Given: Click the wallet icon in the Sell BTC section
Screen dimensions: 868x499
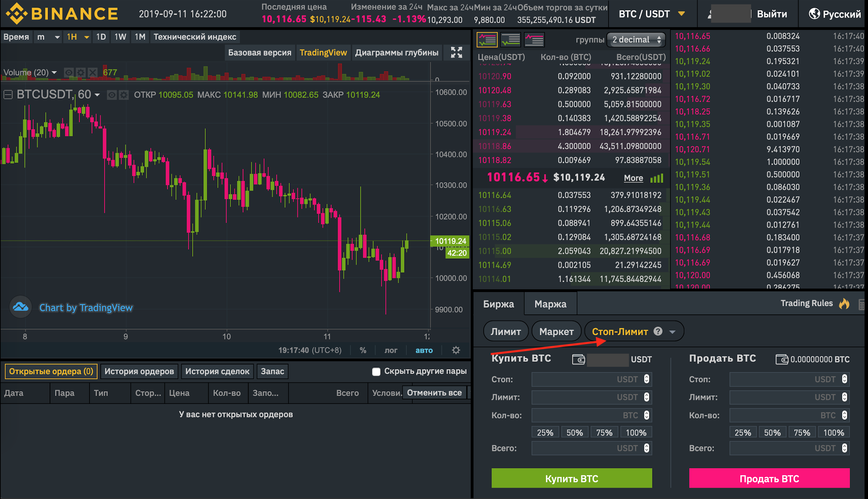Looking at the screenshot, I should (x=782, y=359).
